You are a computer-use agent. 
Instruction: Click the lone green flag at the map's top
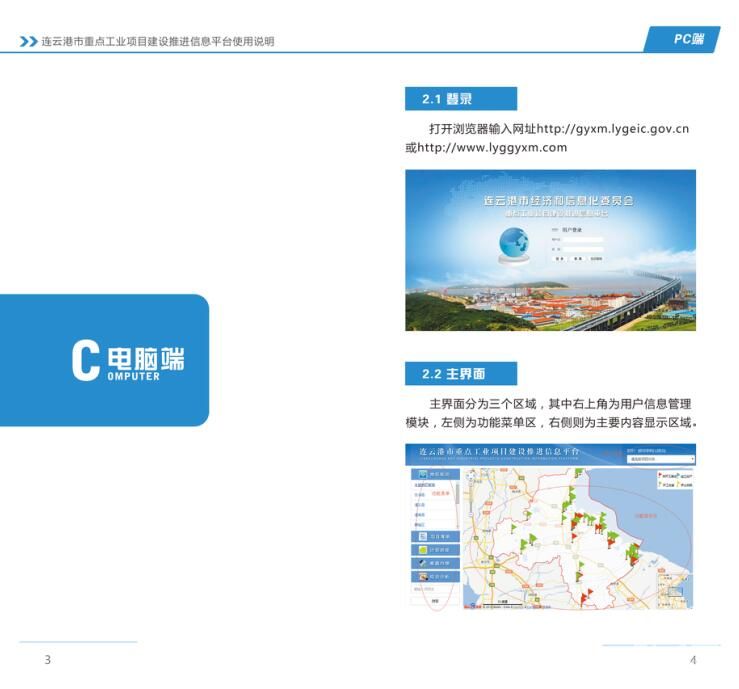578,474
